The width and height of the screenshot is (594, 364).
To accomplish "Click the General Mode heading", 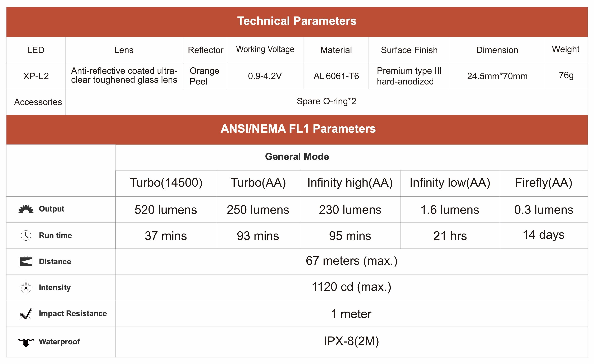I will coord(297,157).
